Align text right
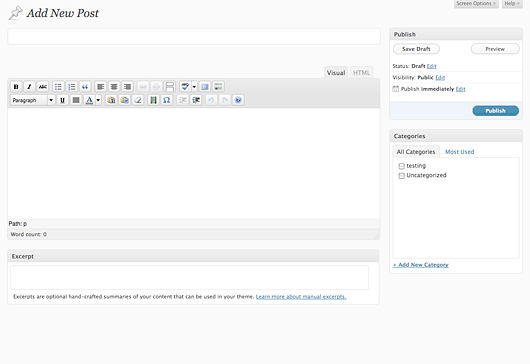530x364 pixels. click(x=127, y=87)
